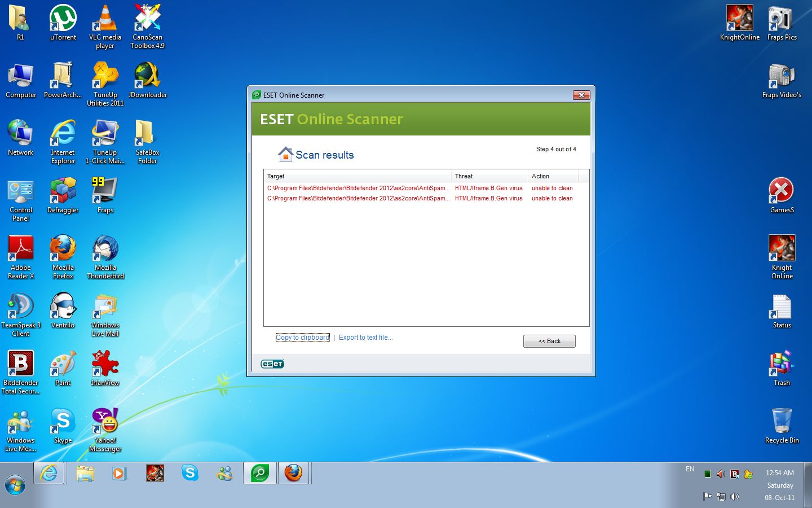The width and height of the screenshot is (812, 508).
Task: Launch TuneUp Utilities 2011 shortcut
Action: 105,85
